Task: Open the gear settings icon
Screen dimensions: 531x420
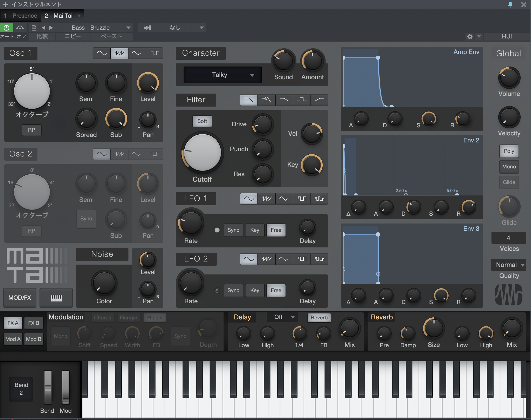Action: pyautogui.click(x=470, y=36)
